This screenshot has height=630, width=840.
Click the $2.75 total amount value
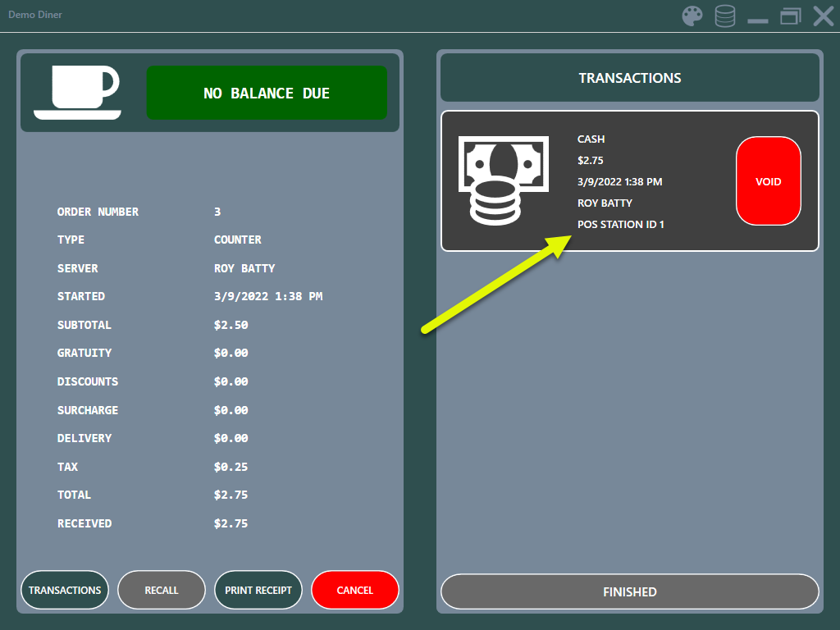tap(231, 495)
